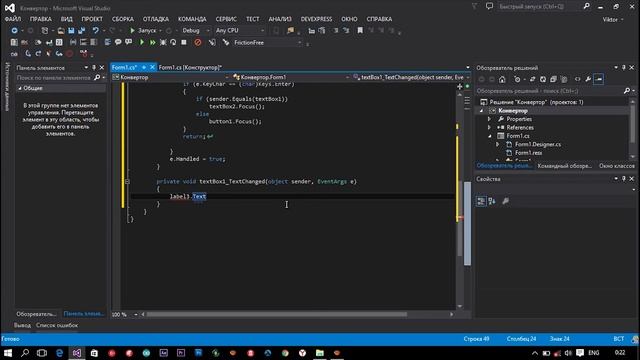The width and height of the screenshot is (640, 360).
Task: Open the Вывод output tab
Action: coord(22,325)
